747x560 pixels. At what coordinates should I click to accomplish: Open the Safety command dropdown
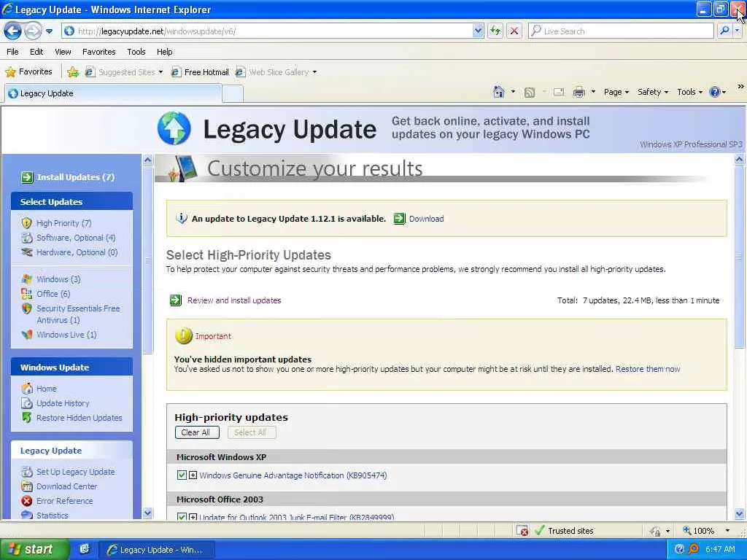(x=653, y=92)
